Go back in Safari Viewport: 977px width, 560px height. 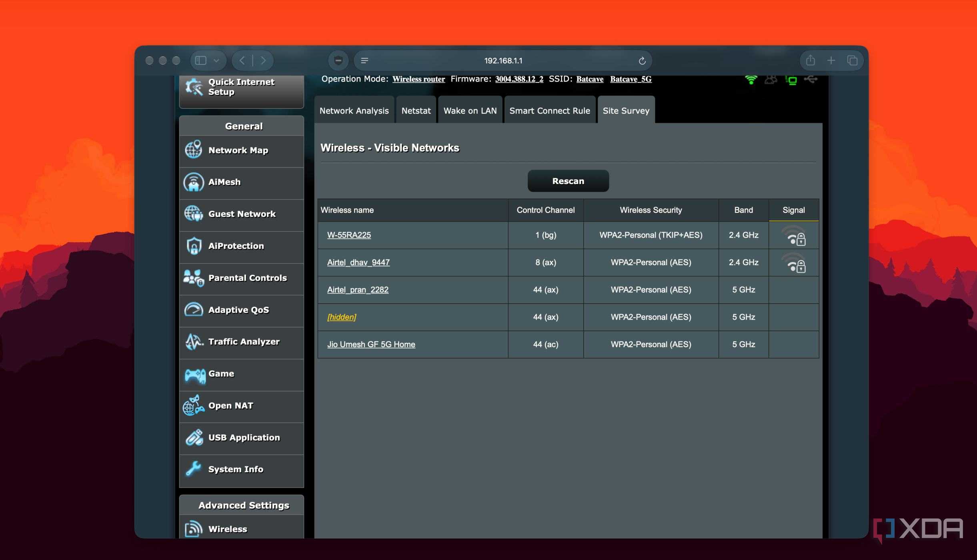pyautogui.click(x=242, y=60)
